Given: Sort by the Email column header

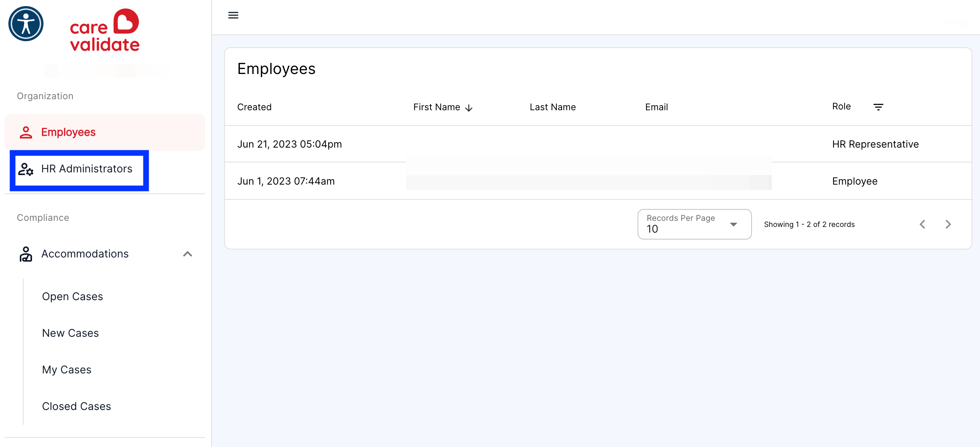Looking at the screenshot, I should tap(656, 107).
